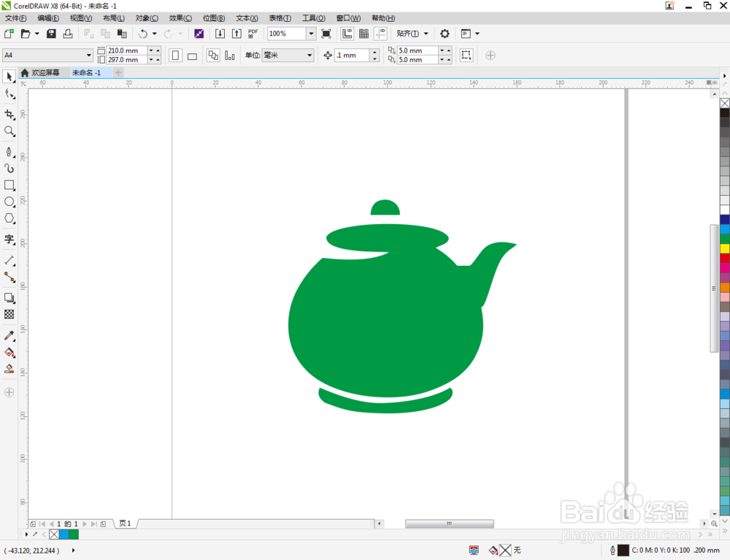Select the Color Eyedropper tool
The image size is (730, 560).
pos(9,336)
